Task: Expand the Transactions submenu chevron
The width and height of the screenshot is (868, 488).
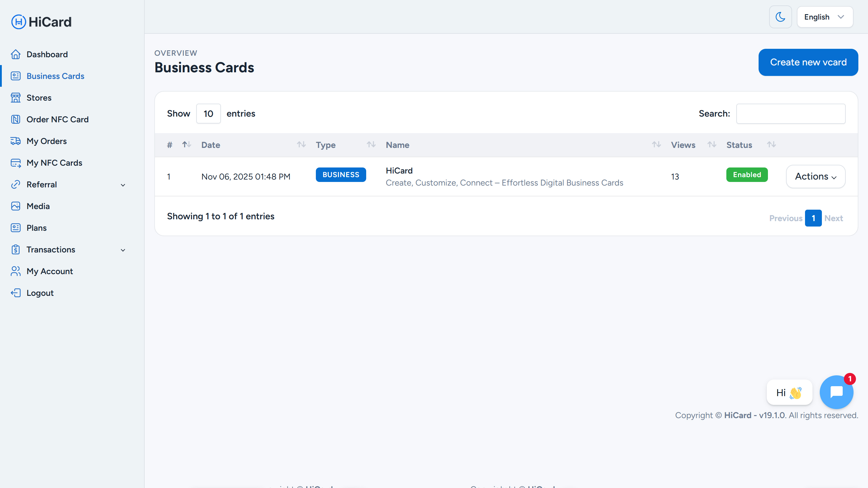Action: (x=123, y=250)
